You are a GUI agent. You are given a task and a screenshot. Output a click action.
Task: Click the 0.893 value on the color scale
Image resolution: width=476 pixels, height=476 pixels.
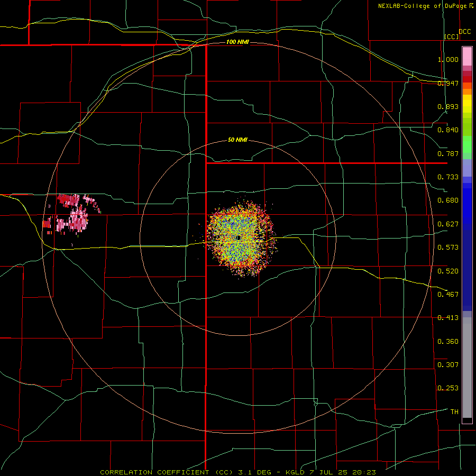[448, 106]
